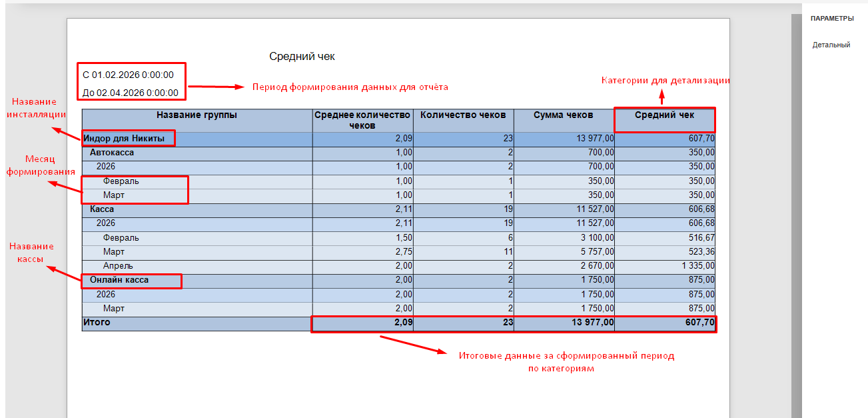
Task: Click the Среднее количество чеков column header
Action: click(362, 120)
